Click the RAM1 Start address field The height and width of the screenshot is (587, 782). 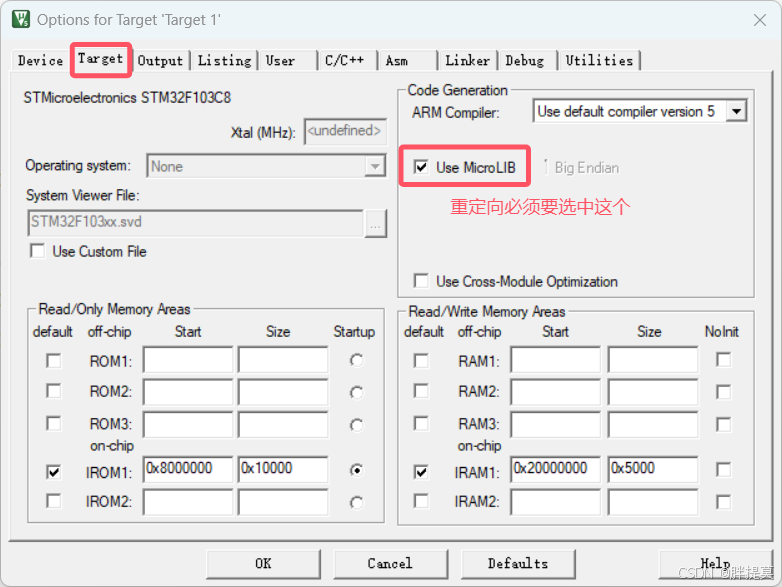tap(555, 360)
